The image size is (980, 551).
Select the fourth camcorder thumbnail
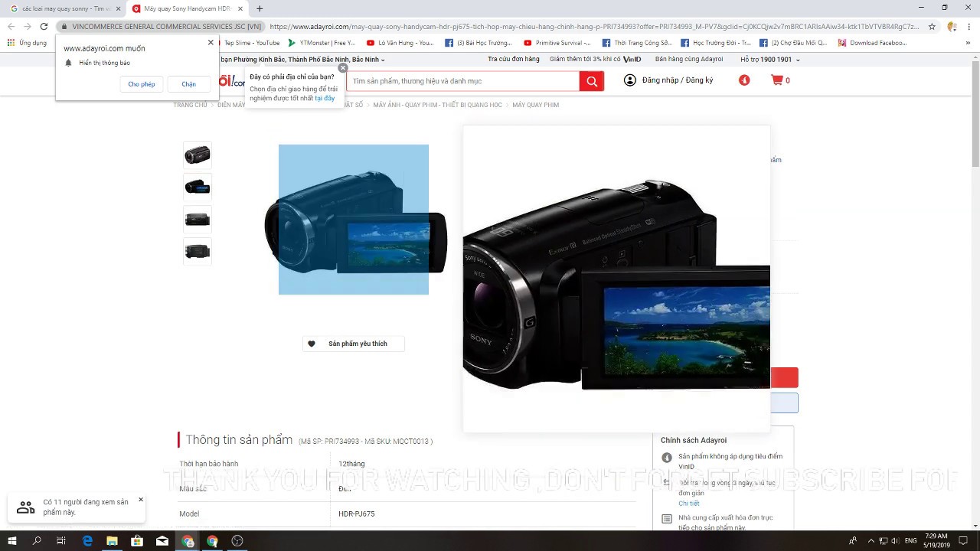(197, 252)
